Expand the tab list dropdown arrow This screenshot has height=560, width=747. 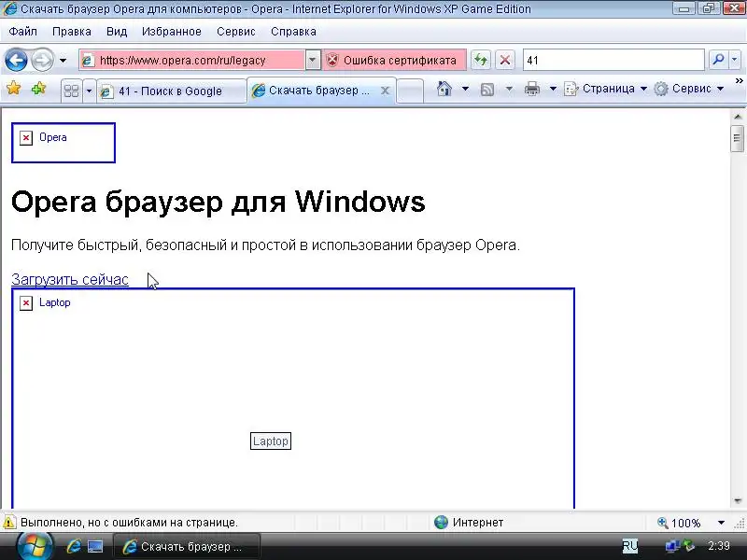click(x=89, y=91)
